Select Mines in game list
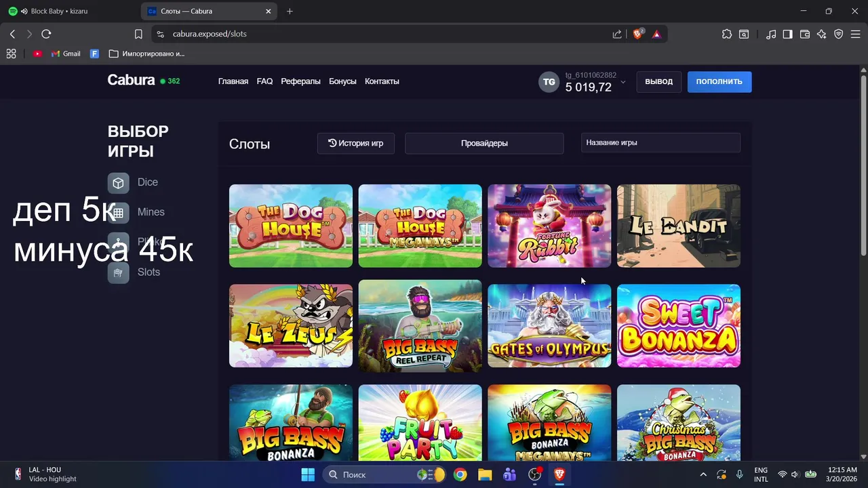 point(151,212)
